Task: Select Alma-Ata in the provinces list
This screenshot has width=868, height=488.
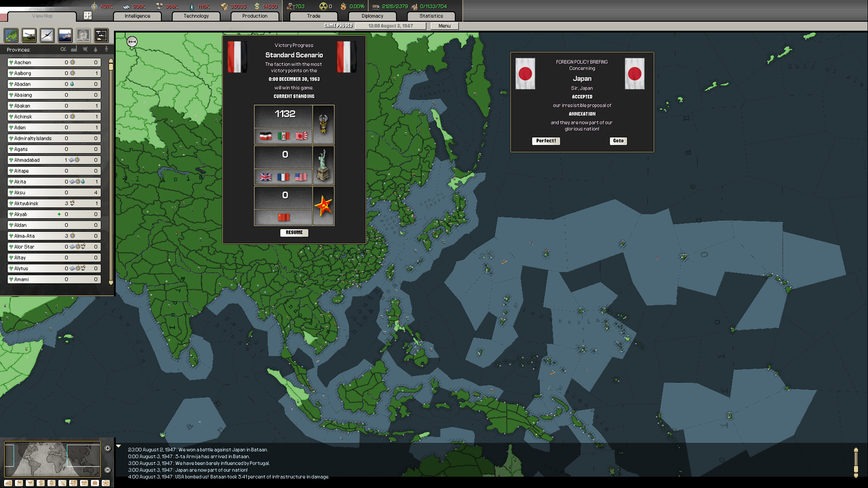Action: coord(54,236)
